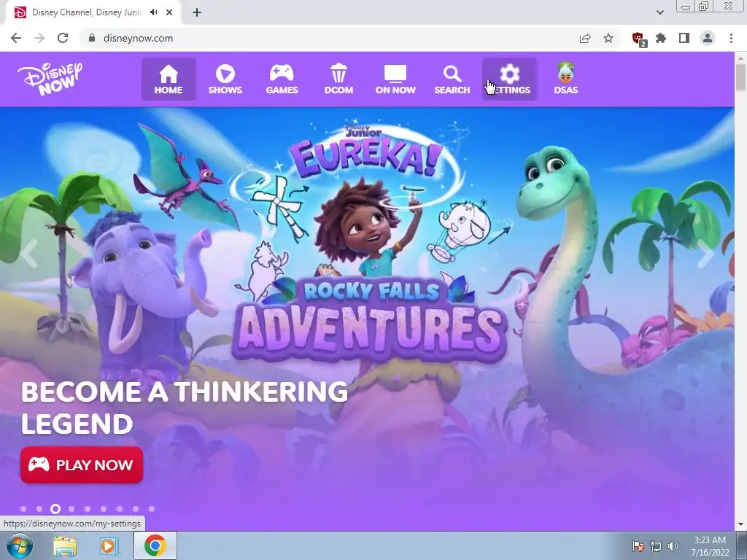Bookmark this page with the star
This screenshot has width=747, height=560.
tap(608, 38)
